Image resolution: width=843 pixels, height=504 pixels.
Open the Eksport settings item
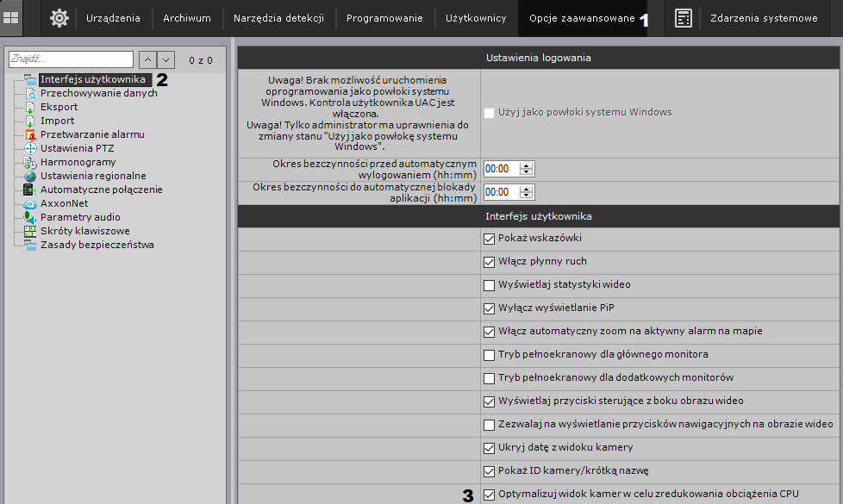point(59,107)
